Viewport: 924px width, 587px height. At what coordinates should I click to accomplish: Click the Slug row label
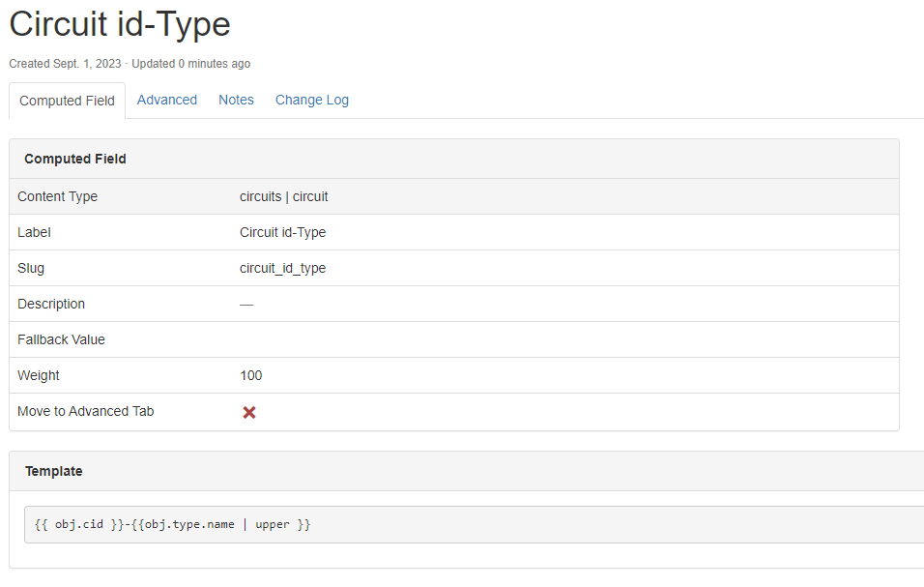click(x=31, y=268)
